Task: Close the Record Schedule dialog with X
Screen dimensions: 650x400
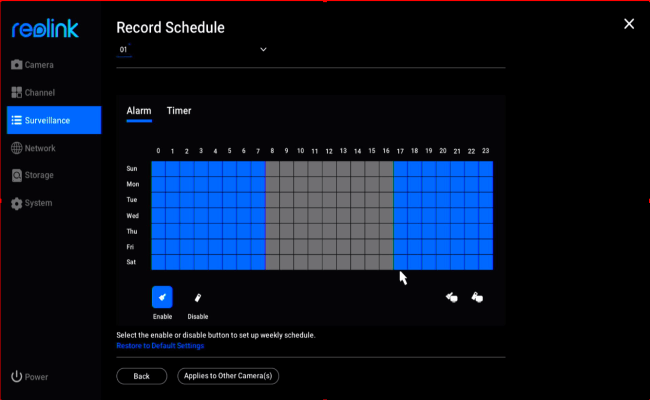Action: coord(629,24)
